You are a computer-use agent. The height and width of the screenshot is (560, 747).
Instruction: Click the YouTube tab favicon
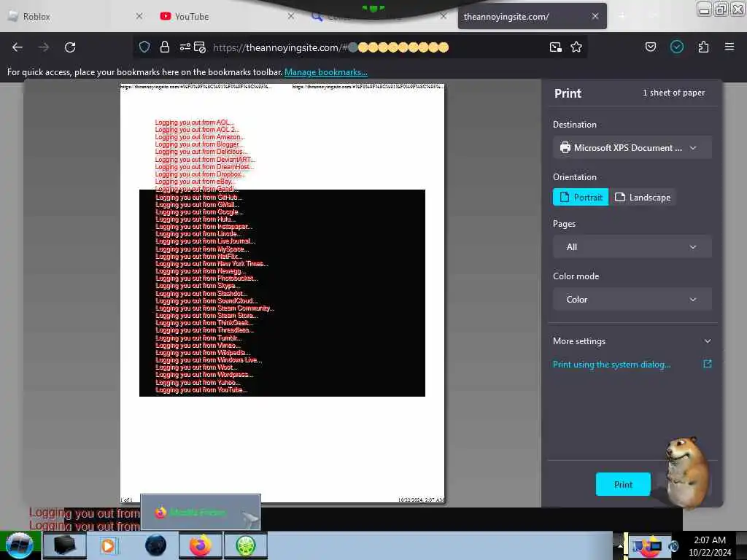(x=166, y=16)
